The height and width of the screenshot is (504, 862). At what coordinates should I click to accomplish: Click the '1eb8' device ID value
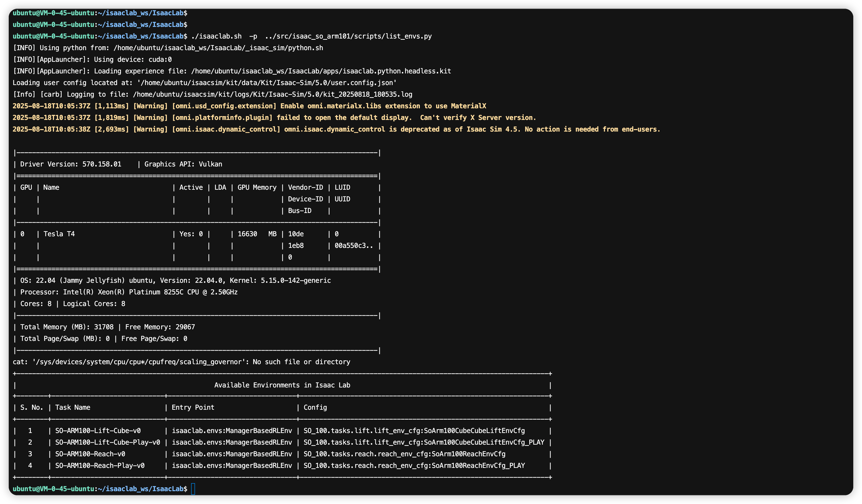(x=296, y=245)
